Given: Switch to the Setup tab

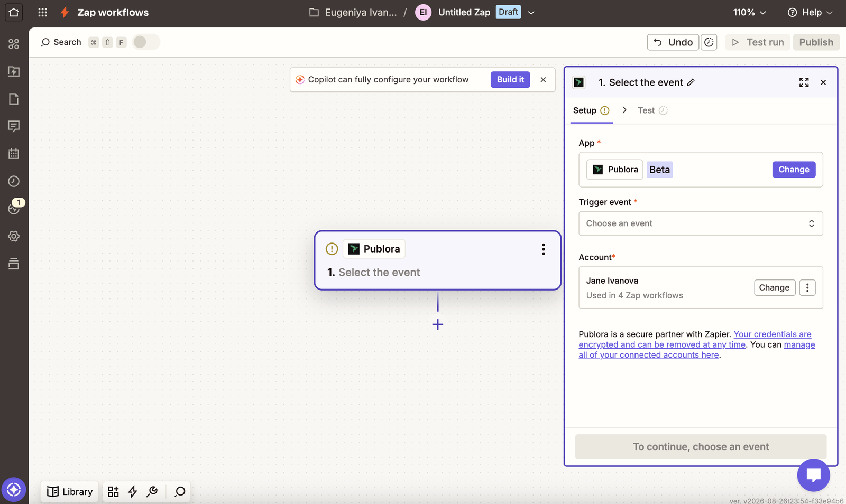Looking at the screenshot, I should [591, 110].
